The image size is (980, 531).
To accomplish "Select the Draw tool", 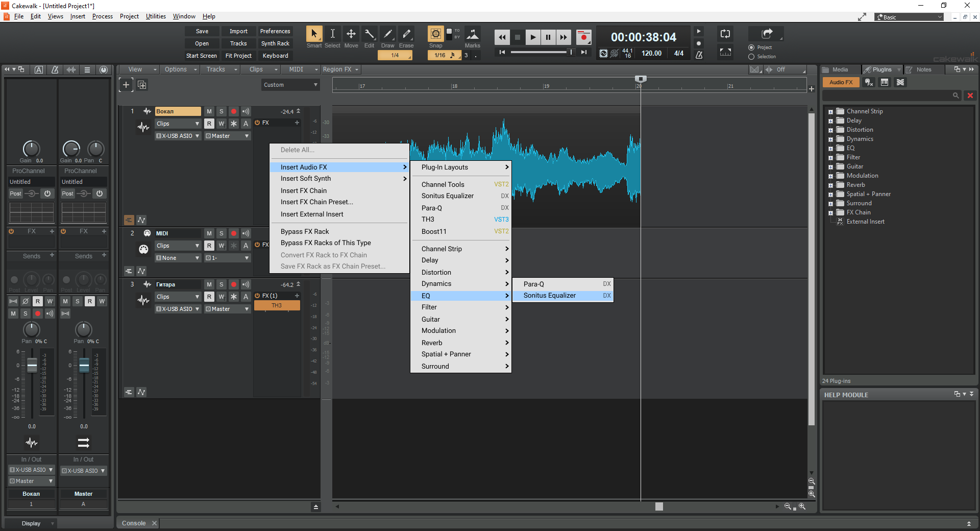I will tap(388, 34).
